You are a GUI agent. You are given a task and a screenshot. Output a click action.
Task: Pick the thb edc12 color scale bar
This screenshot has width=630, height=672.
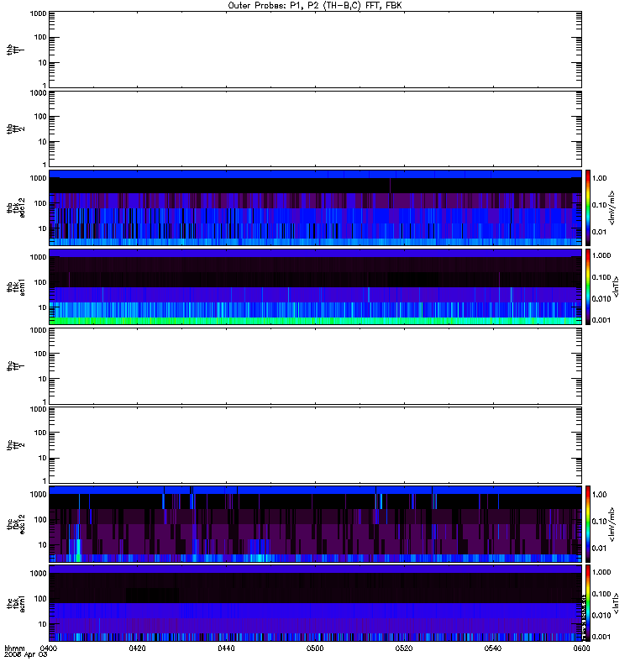(x=588, y=207)
